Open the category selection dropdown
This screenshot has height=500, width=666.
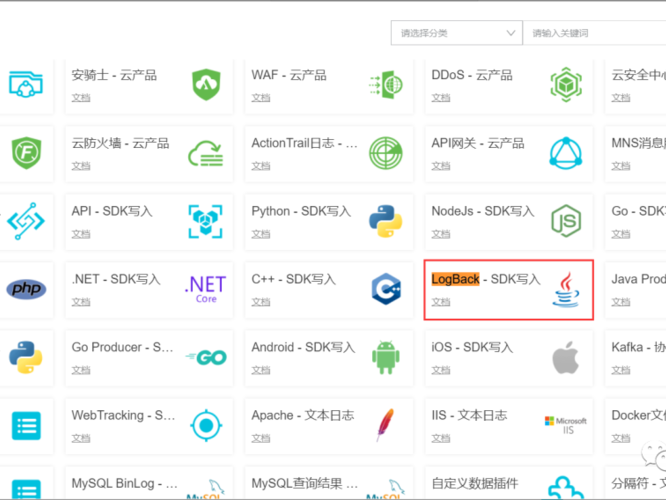(457, 33)
